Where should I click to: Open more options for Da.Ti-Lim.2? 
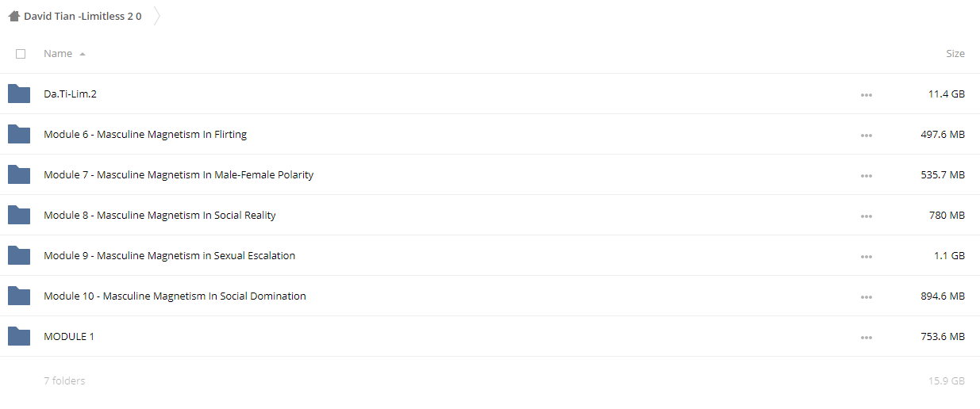[866, 94]
